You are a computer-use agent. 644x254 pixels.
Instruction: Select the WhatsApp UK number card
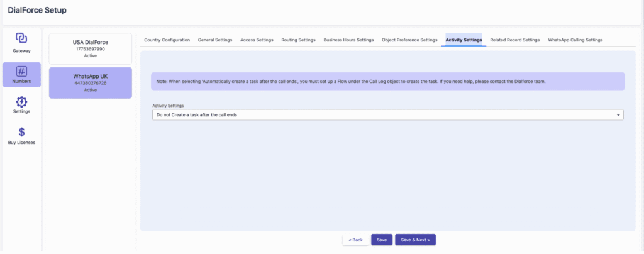(x=91, y=82)
